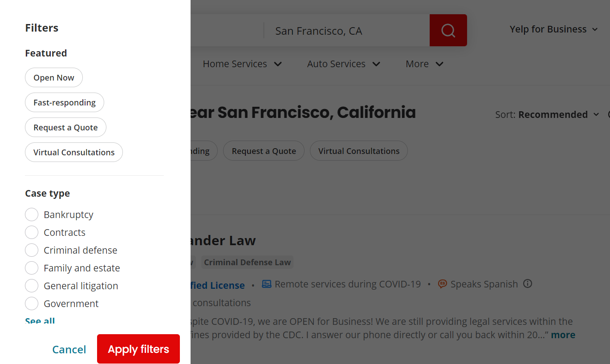Click Cancel in the Filters panel
The width and height of the screenshot is (610, 364).
tap(69, 349)
